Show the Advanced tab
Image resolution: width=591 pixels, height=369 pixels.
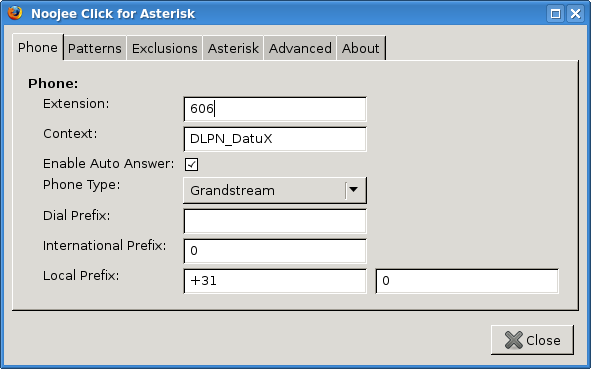point(300,48)
